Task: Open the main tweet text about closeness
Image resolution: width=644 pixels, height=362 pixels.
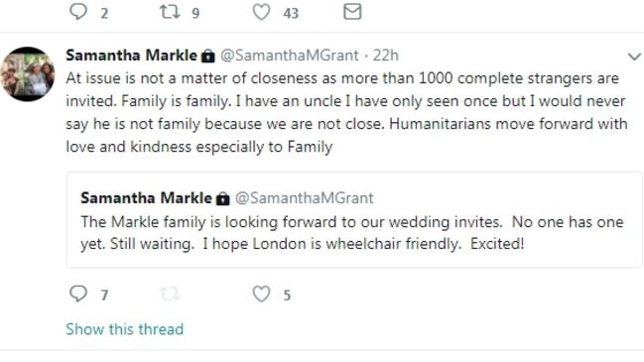Action: pyautogui.click(x=346, y=112)
